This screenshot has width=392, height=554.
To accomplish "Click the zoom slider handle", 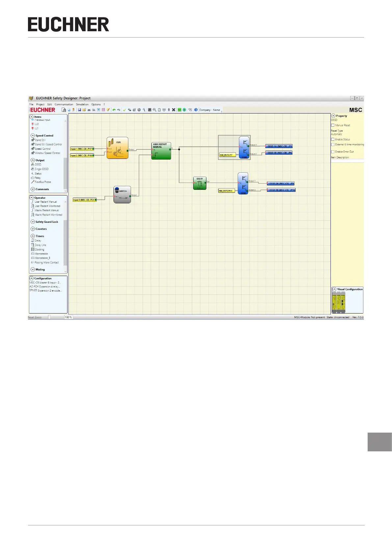I will pos(49,317).
